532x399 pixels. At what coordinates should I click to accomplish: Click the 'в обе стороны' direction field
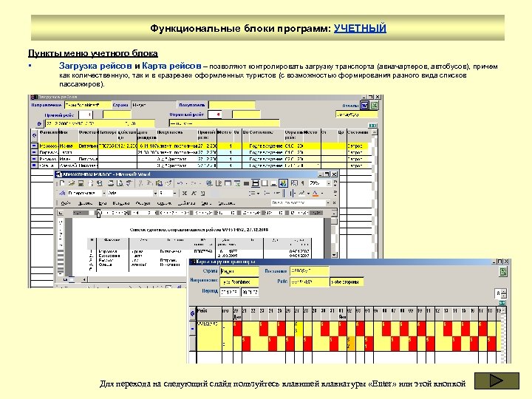347,282
